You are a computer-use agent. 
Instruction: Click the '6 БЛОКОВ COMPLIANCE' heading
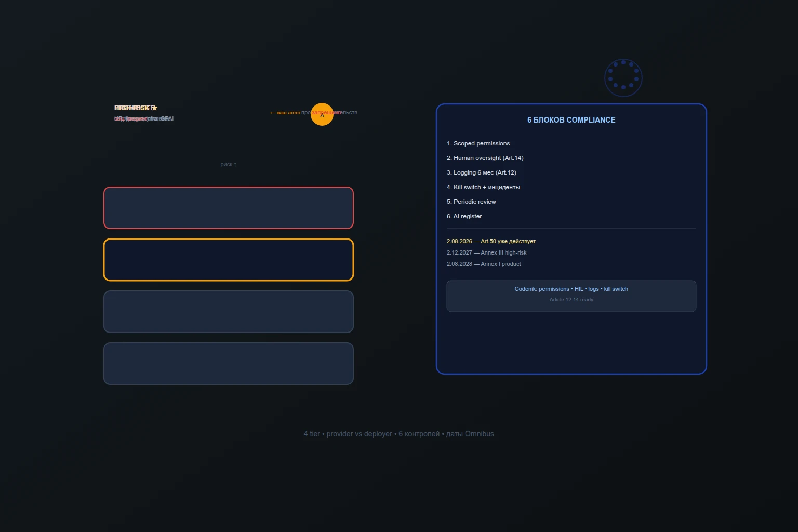(571, 120)
